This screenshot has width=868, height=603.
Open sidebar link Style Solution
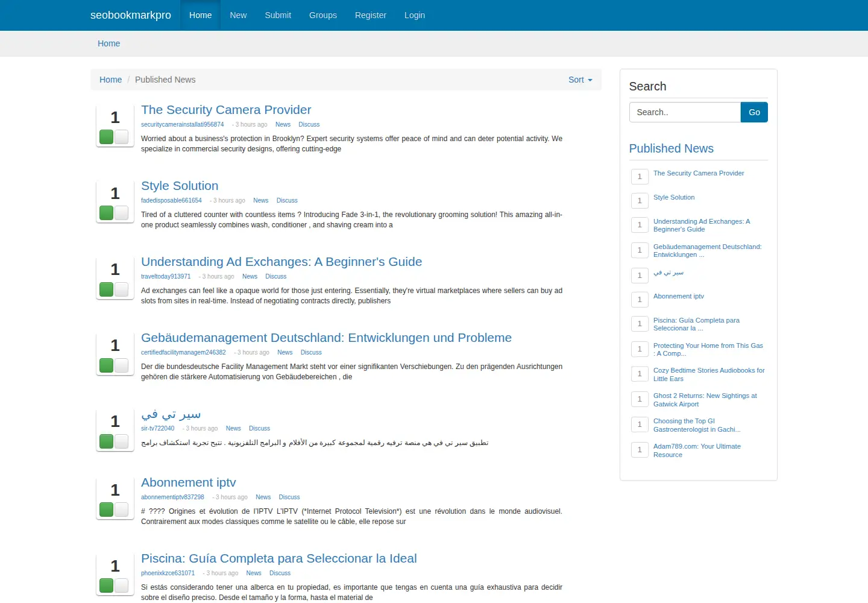click(674, 197)
